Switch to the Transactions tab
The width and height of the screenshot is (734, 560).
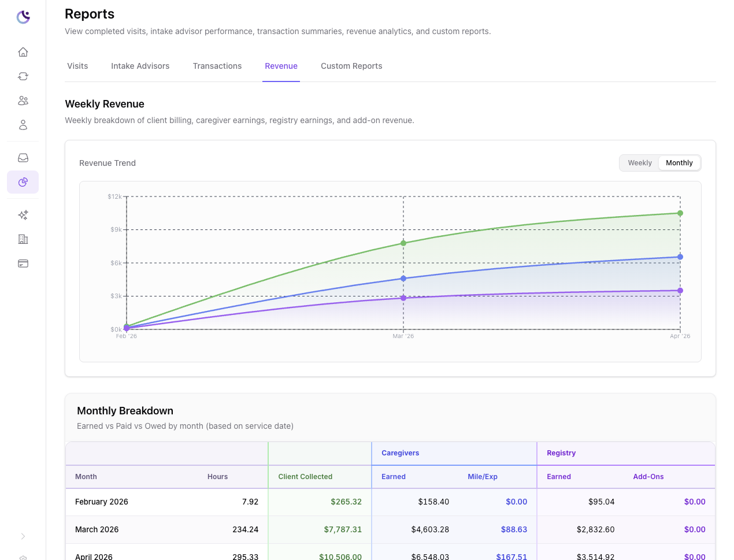coord(217,66)
